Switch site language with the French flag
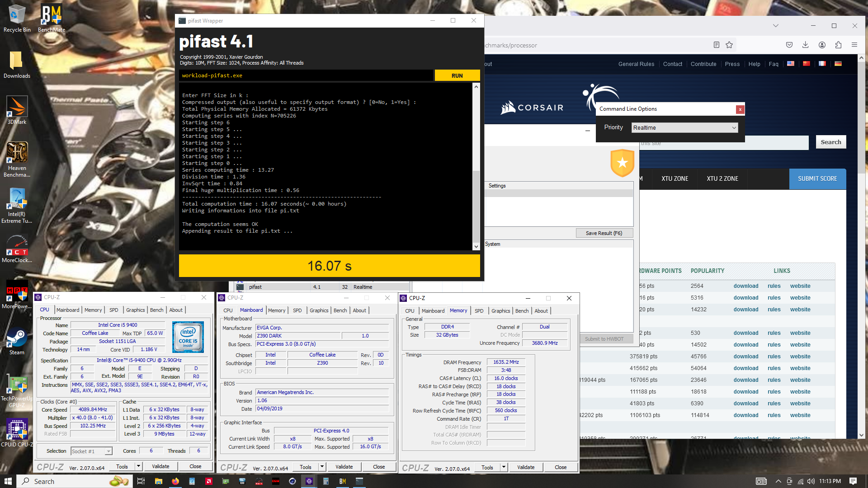The image size is (868, 488). tap(822, 64)
